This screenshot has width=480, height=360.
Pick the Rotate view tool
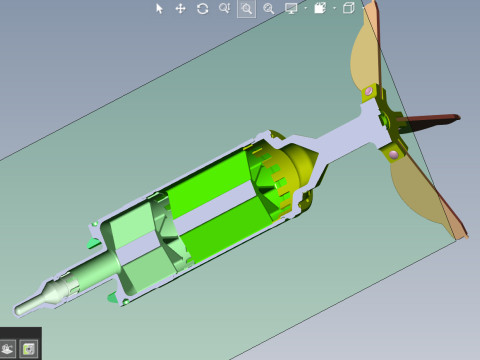click(202, 9)
